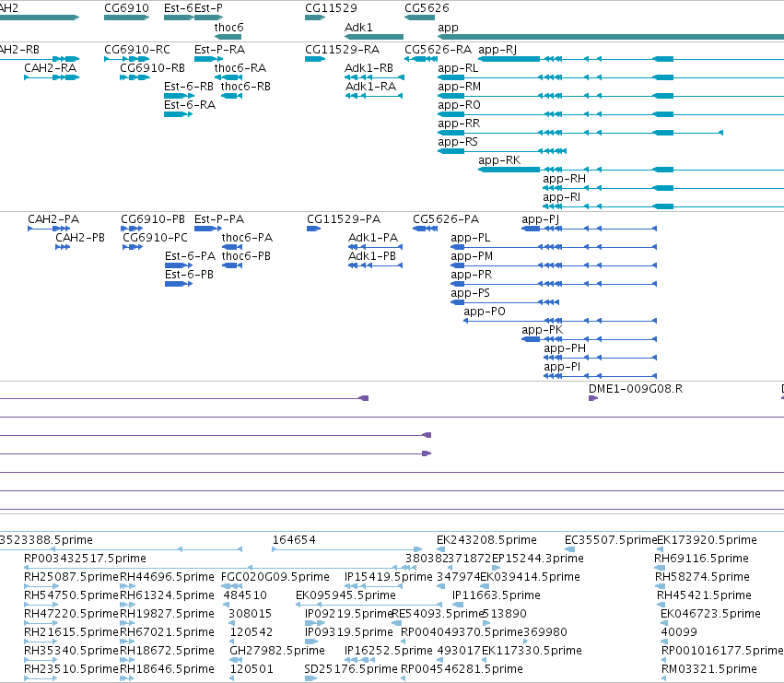The width and height of the screenshot is (784, 683).
Task: Select transcript app-RJ
Action: pyautogui.click(x=497, y=50)
